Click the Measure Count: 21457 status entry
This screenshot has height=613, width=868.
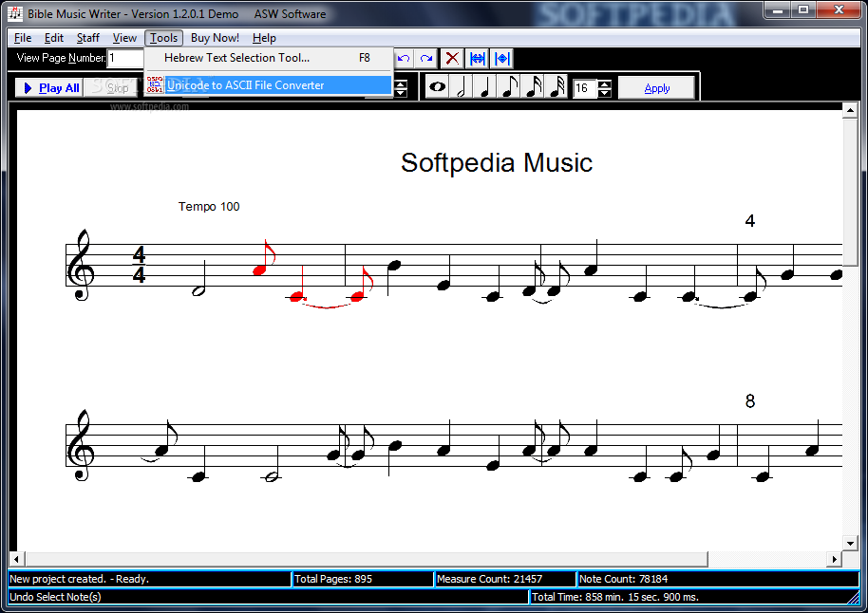coord(505,579)
